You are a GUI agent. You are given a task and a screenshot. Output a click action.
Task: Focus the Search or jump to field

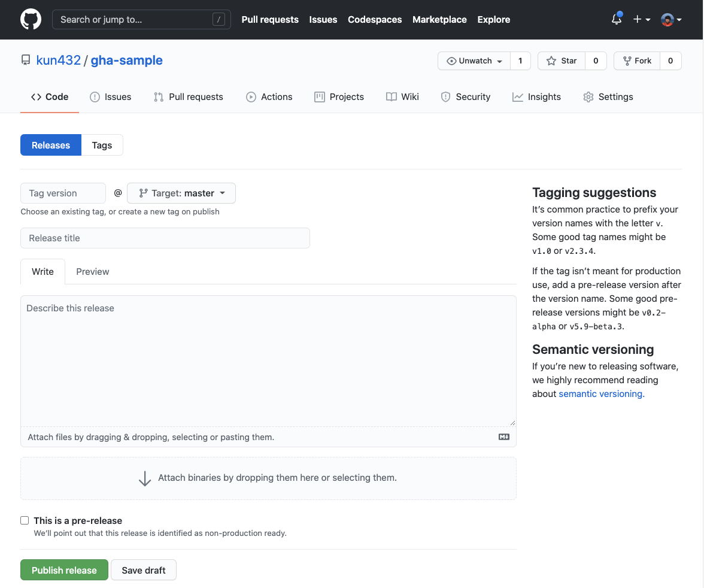tap(141, 19)
